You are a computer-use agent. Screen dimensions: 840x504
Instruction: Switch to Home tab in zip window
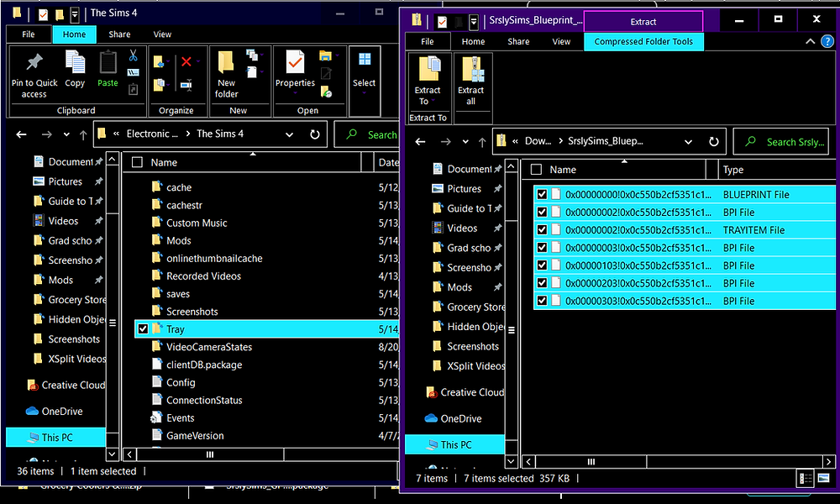pos(473,41)
